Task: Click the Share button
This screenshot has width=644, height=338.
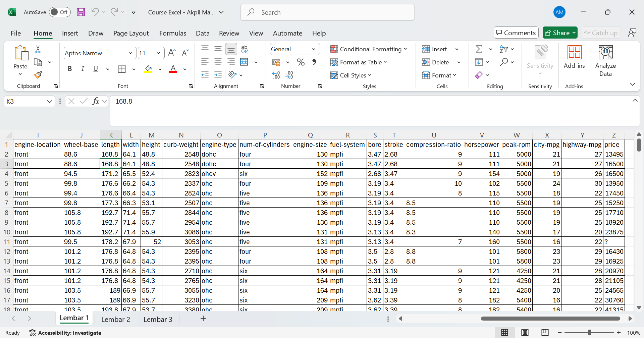Action: click(560, 33)
